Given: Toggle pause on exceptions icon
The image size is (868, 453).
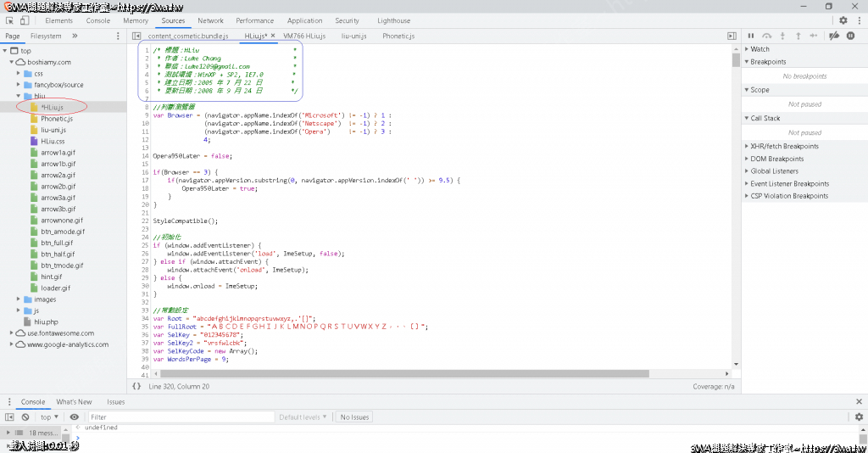Looking at the screenshot, I should (850, 36).
